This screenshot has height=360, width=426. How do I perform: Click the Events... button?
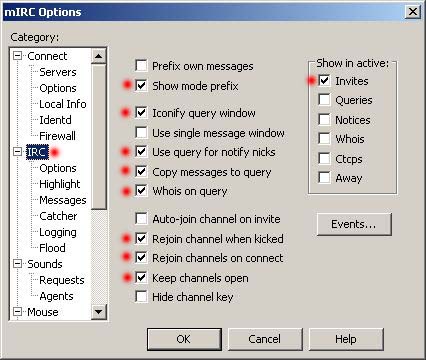[354, 224]
